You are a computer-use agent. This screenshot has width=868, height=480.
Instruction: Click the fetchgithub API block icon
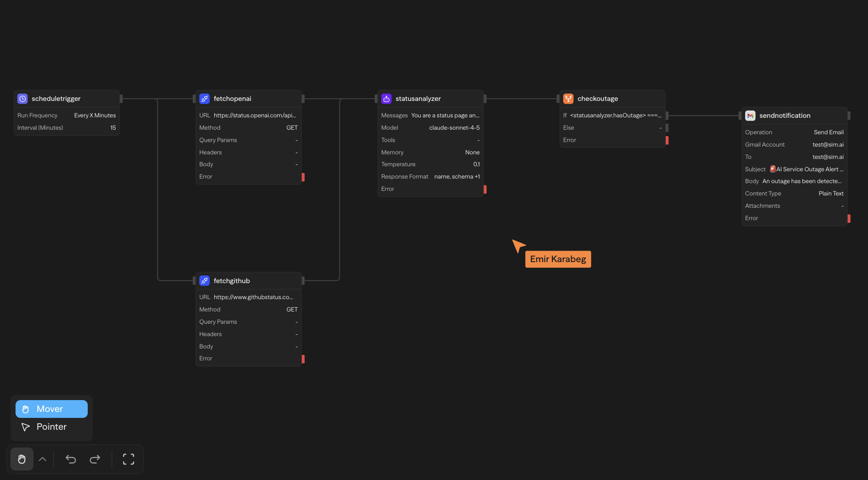point(204,280)
